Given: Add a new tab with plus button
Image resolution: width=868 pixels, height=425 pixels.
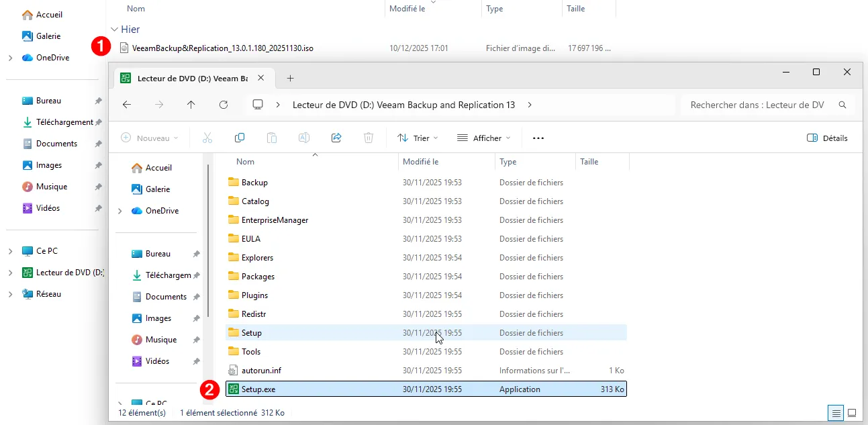Looking at the screenshot, I should click(x=290, y=79).
